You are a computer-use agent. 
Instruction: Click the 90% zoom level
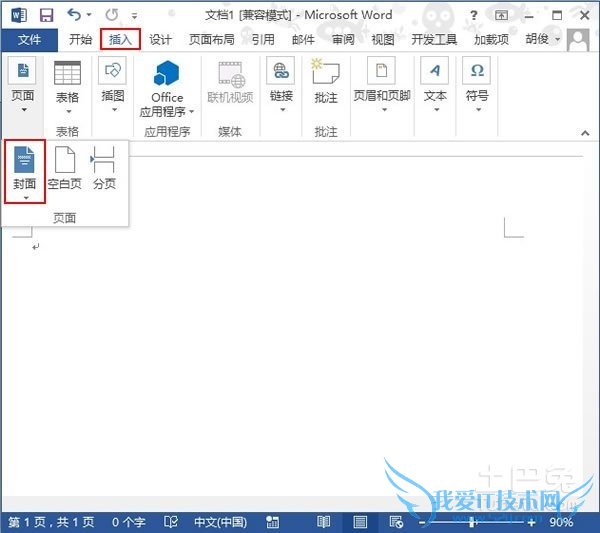561,522
